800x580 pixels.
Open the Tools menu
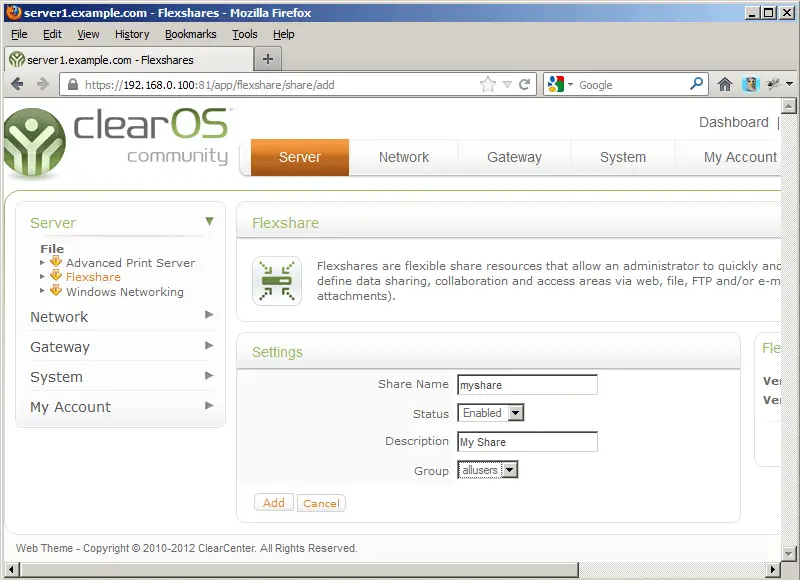(245, 34)
